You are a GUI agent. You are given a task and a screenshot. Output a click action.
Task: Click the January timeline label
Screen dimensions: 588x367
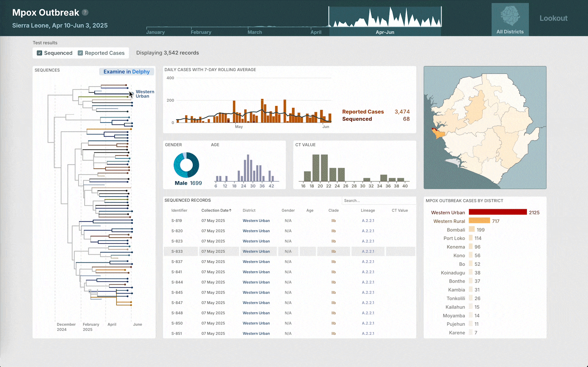156,32
